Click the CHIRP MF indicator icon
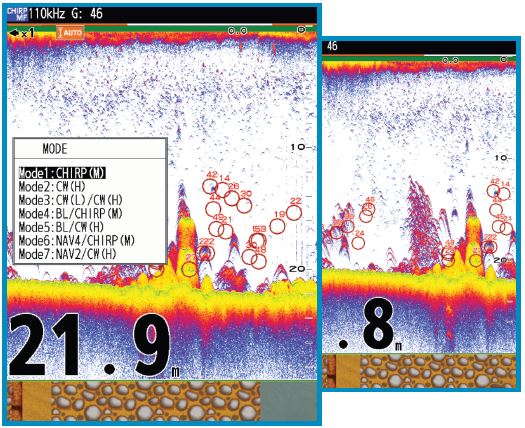Viewport: 525px width, 428px height. click(17, 14)
